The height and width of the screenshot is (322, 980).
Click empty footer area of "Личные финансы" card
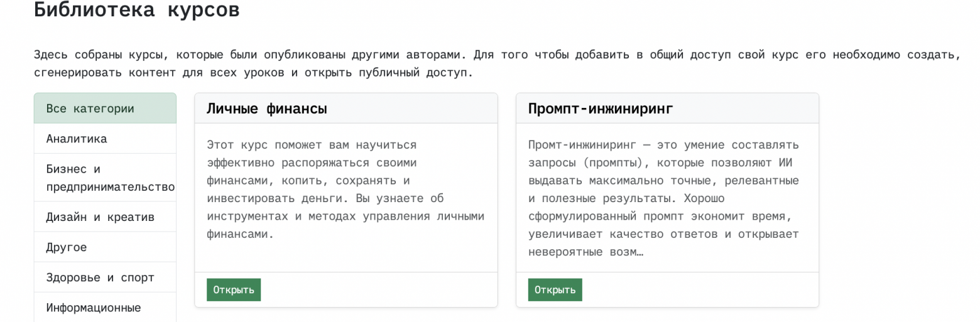click(x=377, y=290)
